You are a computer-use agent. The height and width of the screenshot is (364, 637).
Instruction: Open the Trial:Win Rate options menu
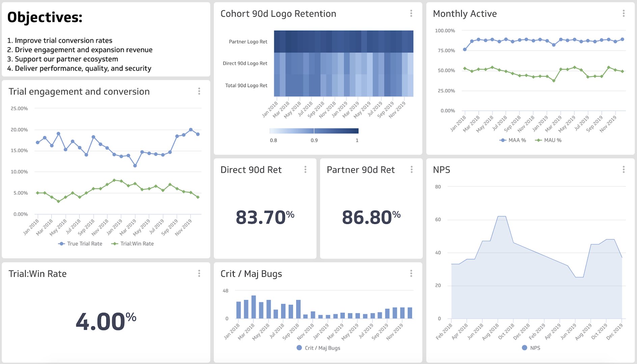199,273
